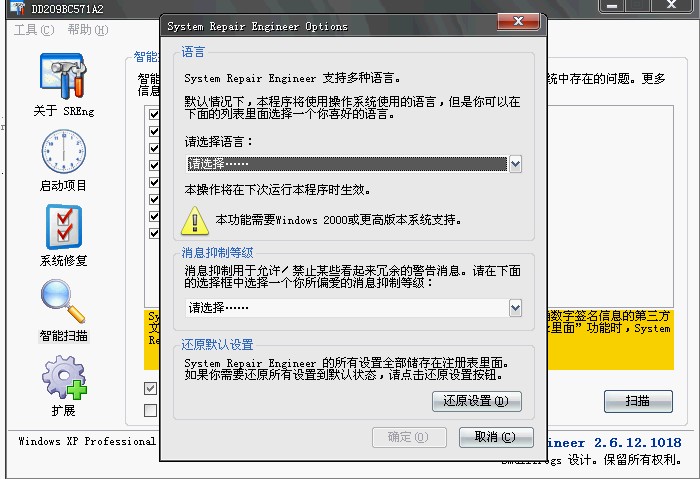Click the 还原设置(D) button

point(476,401)
